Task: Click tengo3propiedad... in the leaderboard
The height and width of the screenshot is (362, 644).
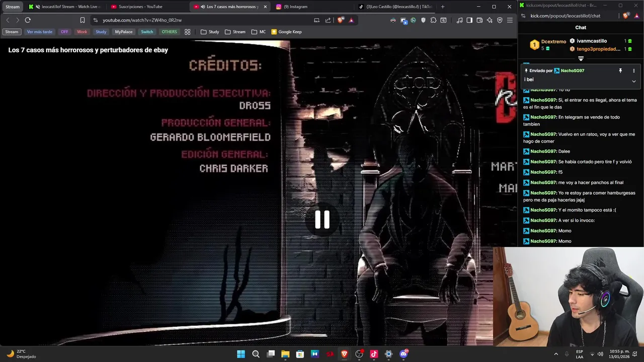Action: pos(599,49)
